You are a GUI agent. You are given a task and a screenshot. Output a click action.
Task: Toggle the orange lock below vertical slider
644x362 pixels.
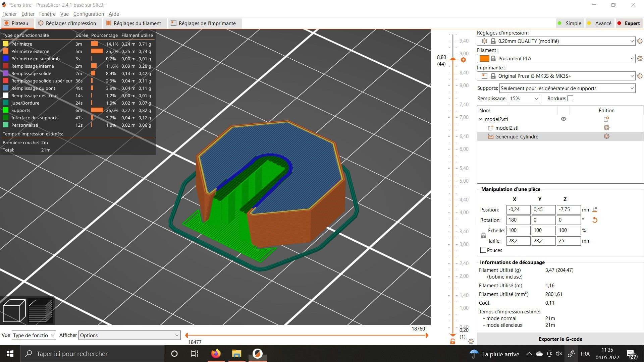click(452, 342)
